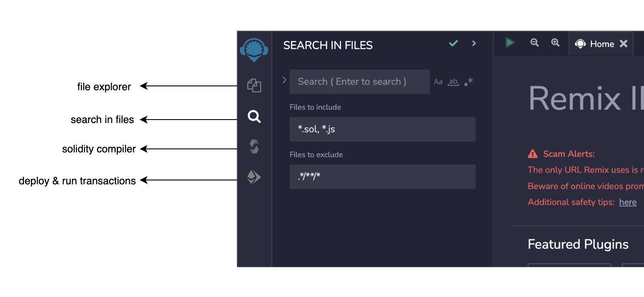This screenshot has width=644, height=297.
Task: Click the Featured Plugins heading
Action: click(578, 244)
